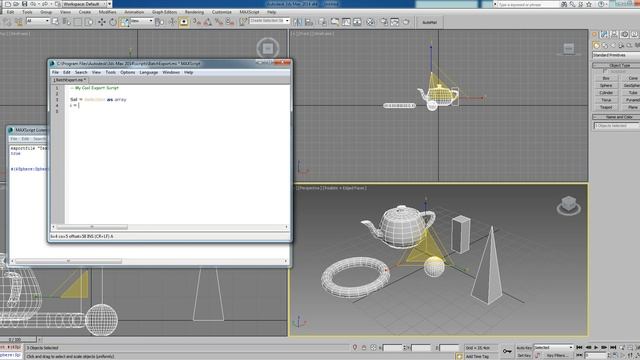Open the Hierarchy command panel tab
This screenshot has height=360, width=640.
614,35
